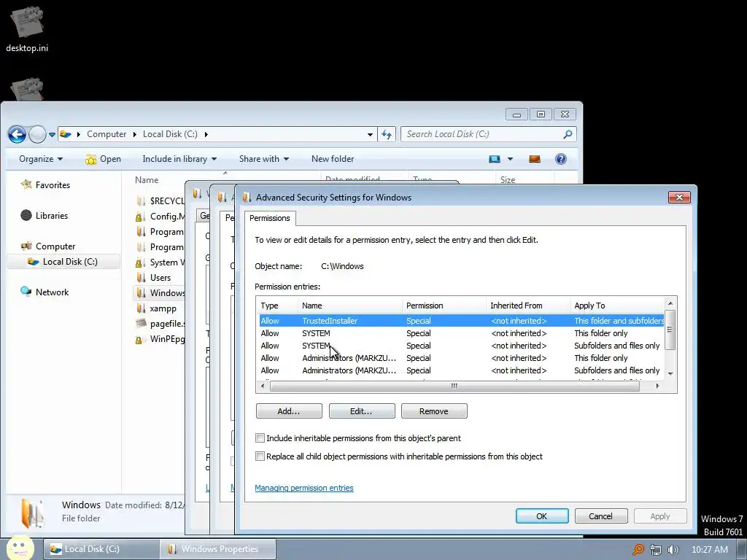This screenshot has height=560, width=747.
Task: Click the Change your view icon
Action: point(495,159)
